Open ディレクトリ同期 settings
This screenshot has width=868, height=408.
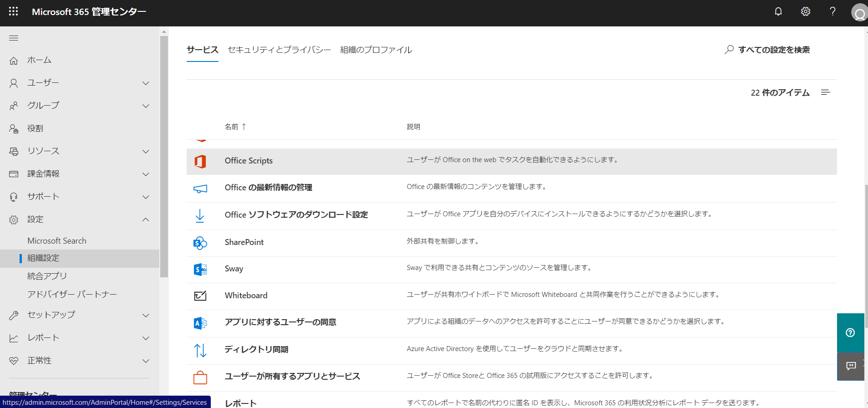(x=257, y=349)
